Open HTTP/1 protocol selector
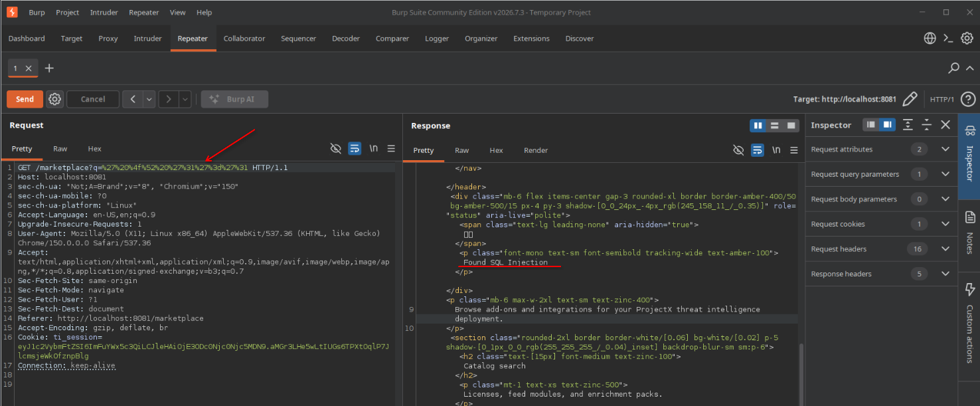Screen dimensions: 980x406 tap(941, 99)
